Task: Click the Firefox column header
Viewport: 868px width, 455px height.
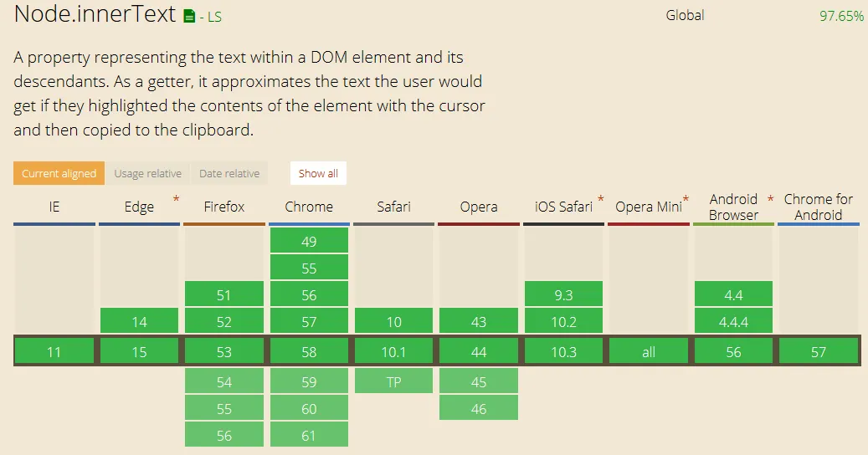Action: click(x=223, y=207)
